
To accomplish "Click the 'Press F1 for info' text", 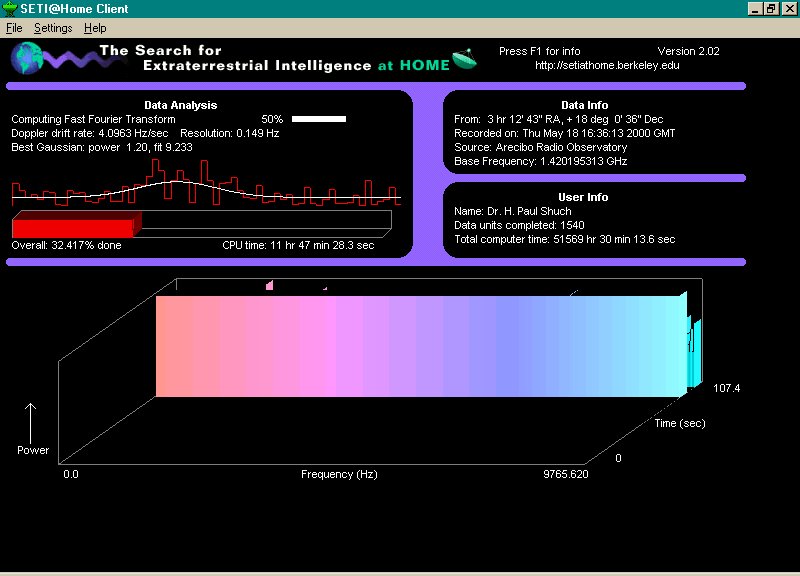I will [x=539, y=51].
